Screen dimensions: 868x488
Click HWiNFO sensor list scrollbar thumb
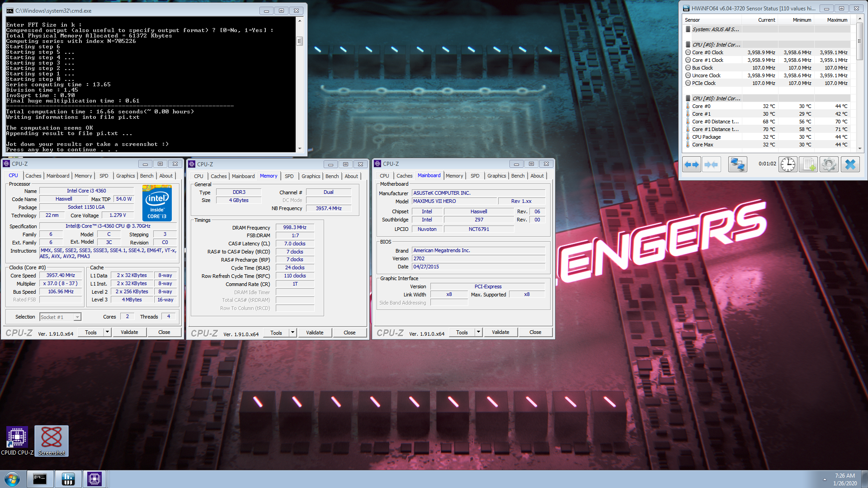pos(859,41)
